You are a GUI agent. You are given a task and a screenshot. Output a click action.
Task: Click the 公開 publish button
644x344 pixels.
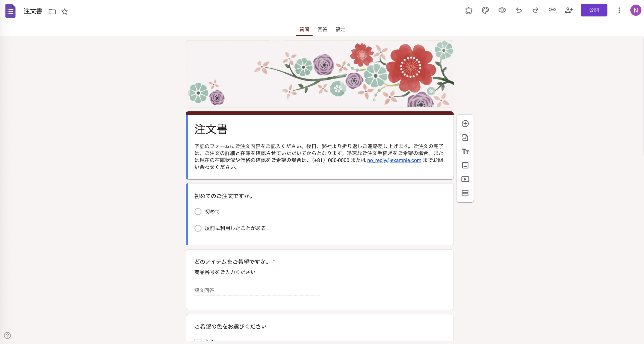click(594, 10)
